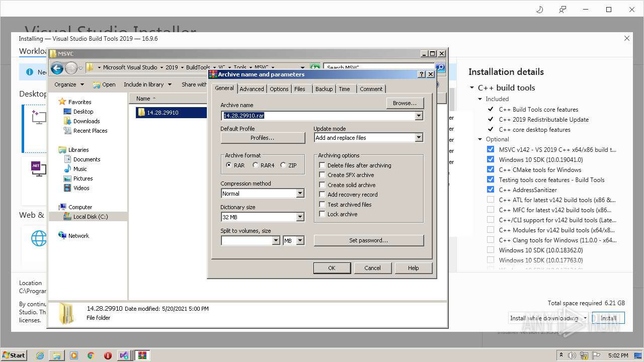
Task: Switch to the Advanced tab
Action: click(252, 89)
